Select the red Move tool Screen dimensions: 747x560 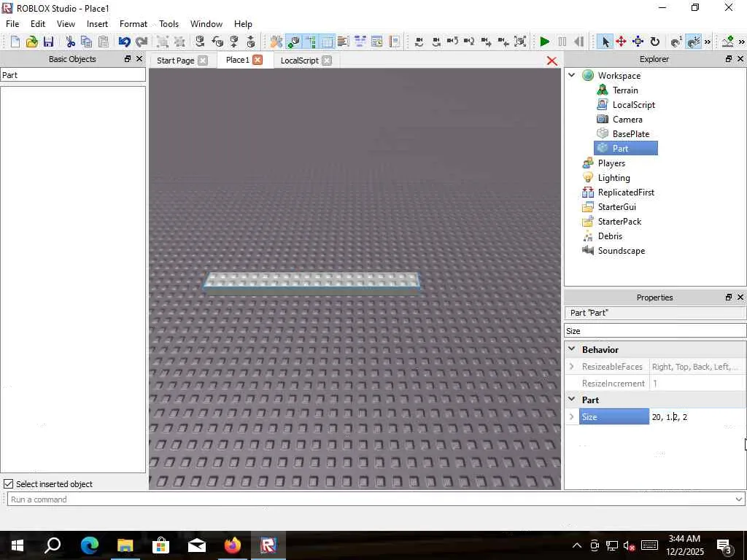point(621,42)
